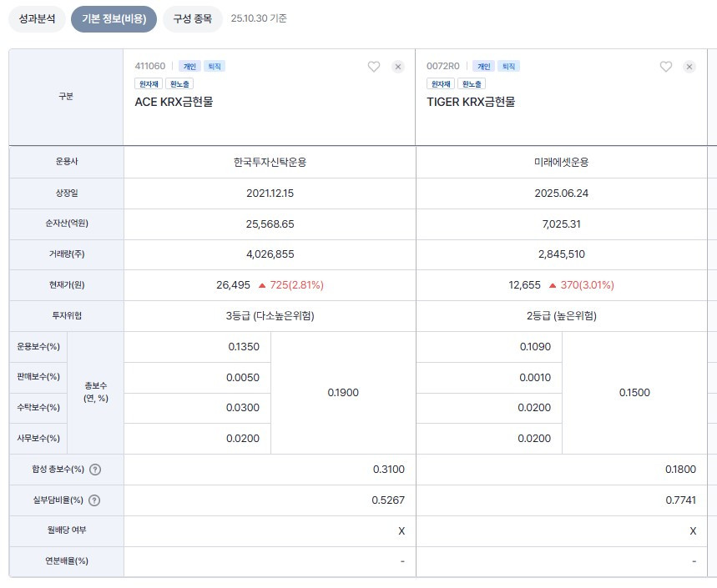
Task: Select 3등급 (다소높은위험) risk cell
Action: click(270, 316)
